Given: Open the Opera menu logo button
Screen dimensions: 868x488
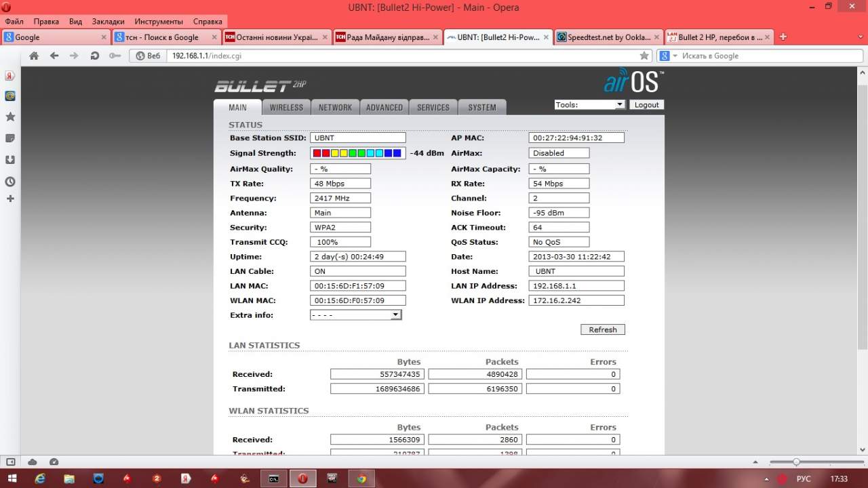Looking at the screenshot, I should (6, 7).
